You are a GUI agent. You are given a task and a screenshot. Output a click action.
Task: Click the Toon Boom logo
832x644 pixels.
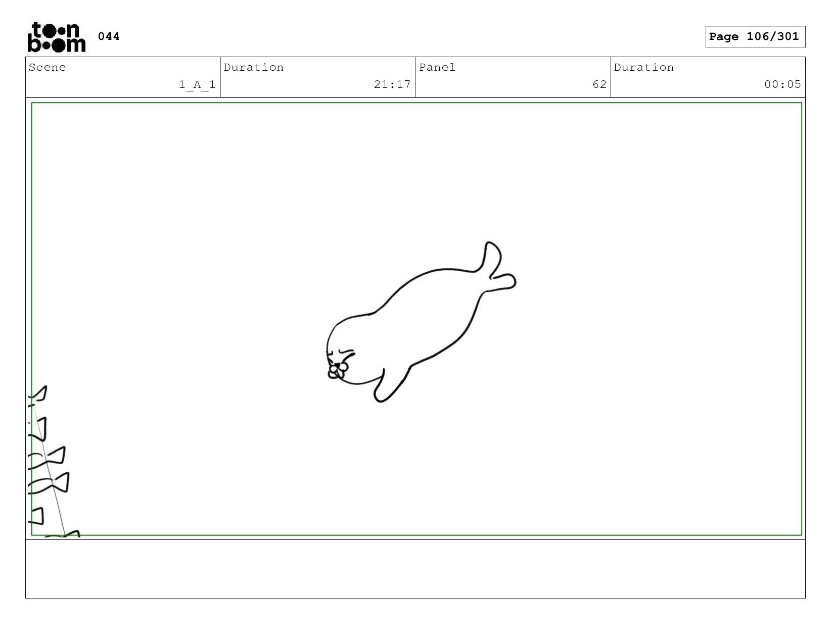click(56, 37)
